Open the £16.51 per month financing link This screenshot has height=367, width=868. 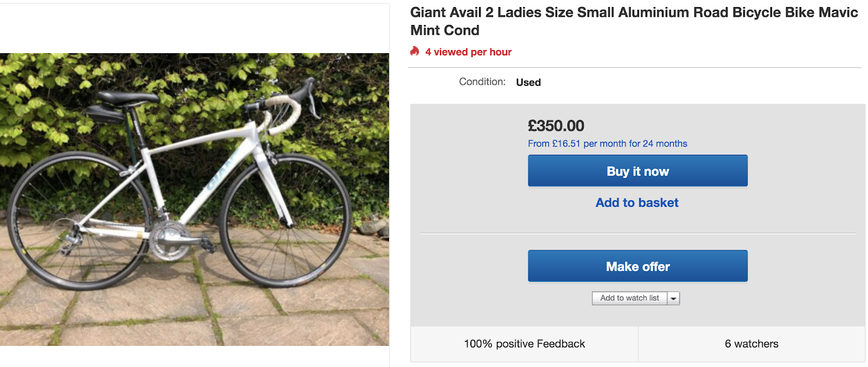(607, 144)
